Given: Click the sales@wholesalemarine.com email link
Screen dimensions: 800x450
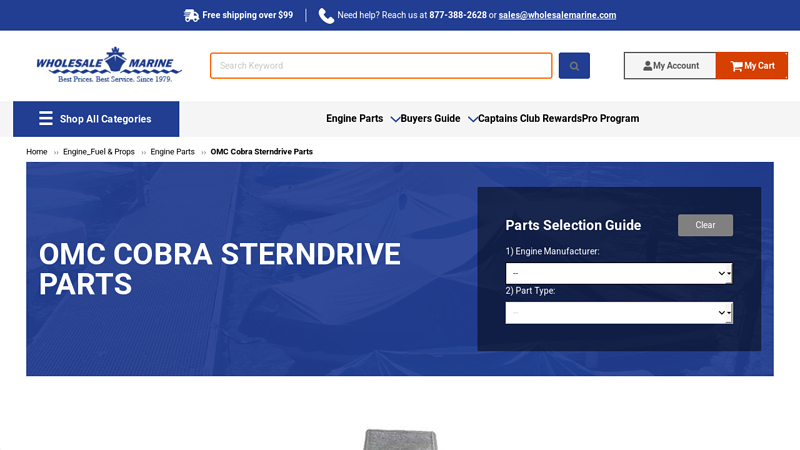Looking at the screenshot, I should click(557, 15).
